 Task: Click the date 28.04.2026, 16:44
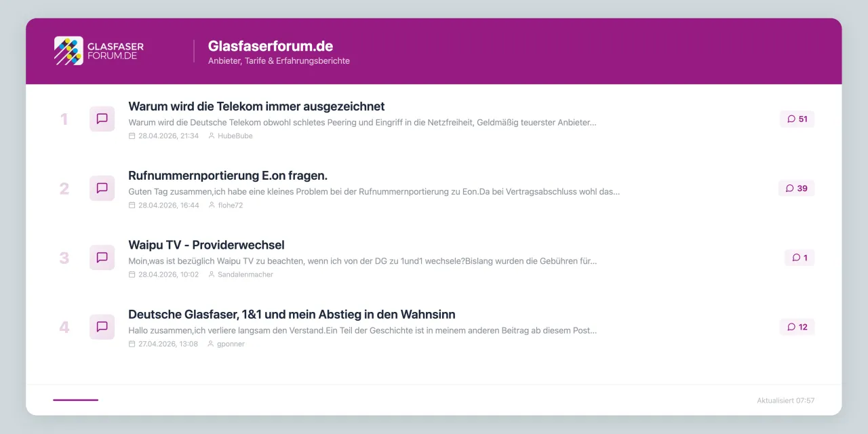168,205
